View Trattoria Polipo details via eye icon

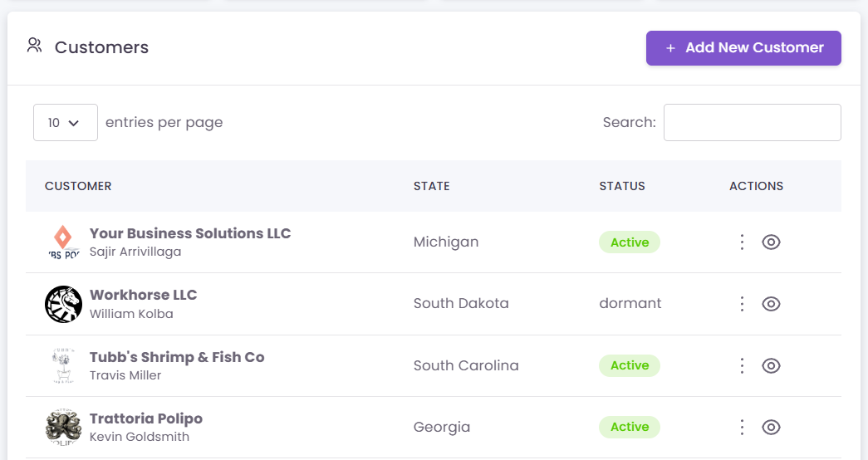771,427
